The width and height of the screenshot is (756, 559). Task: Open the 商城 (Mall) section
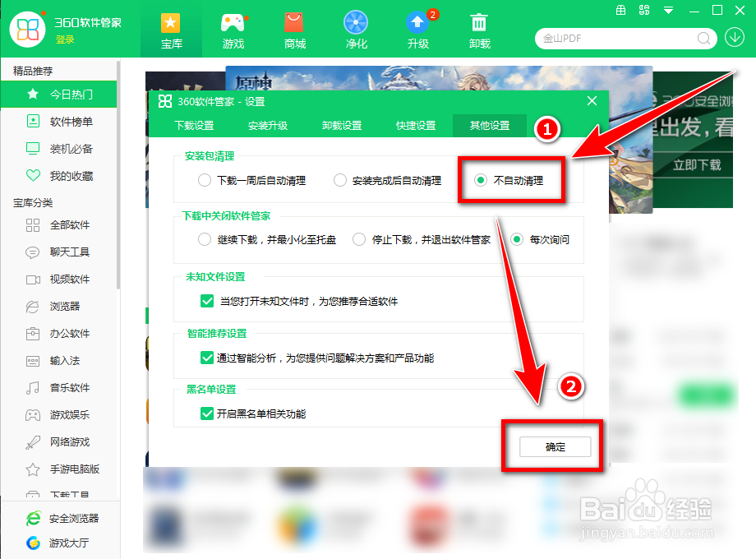[294, 30]
